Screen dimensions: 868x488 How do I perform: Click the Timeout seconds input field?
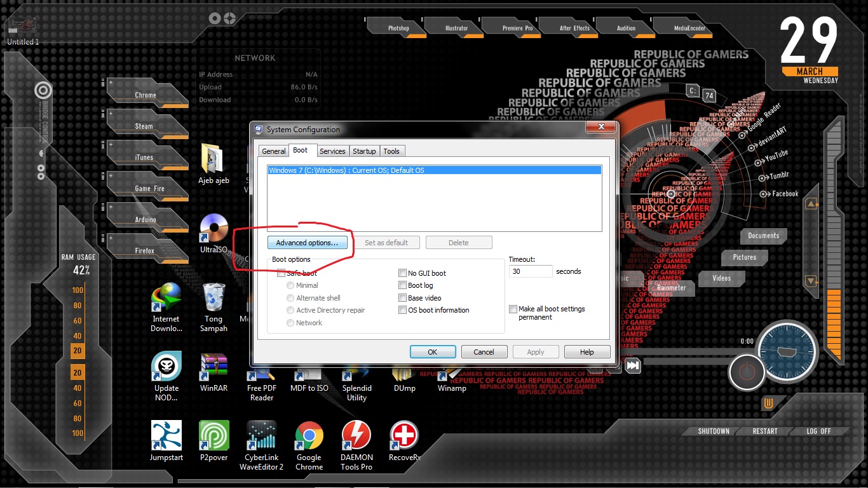click(x=531, y=271)
